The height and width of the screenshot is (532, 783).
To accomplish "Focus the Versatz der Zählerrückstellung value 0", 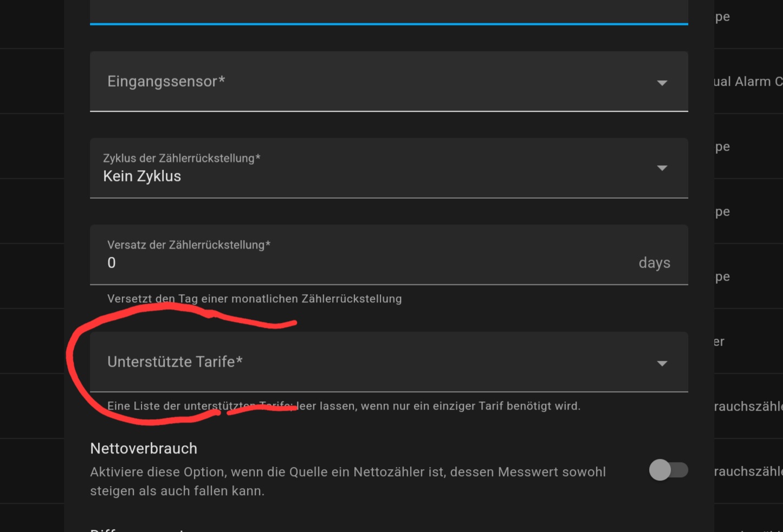I will pos(112,263).
